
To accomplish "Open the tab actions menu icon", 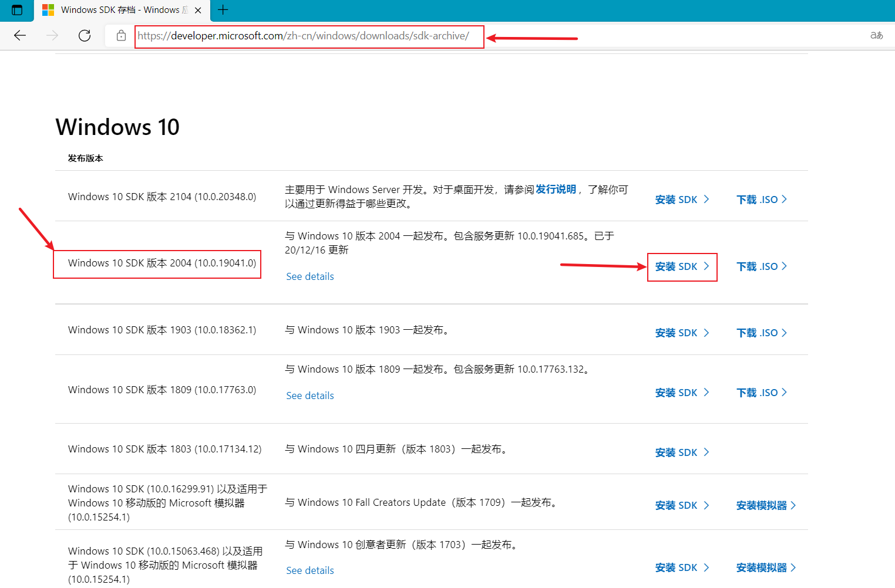I will (x=17, y=10).
